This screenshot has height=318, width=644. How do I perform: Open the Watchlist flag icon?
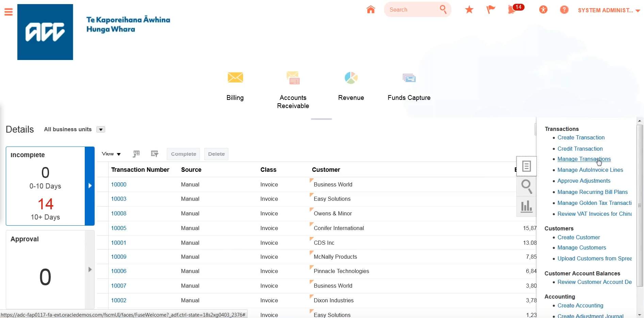[x=490, y=10]
